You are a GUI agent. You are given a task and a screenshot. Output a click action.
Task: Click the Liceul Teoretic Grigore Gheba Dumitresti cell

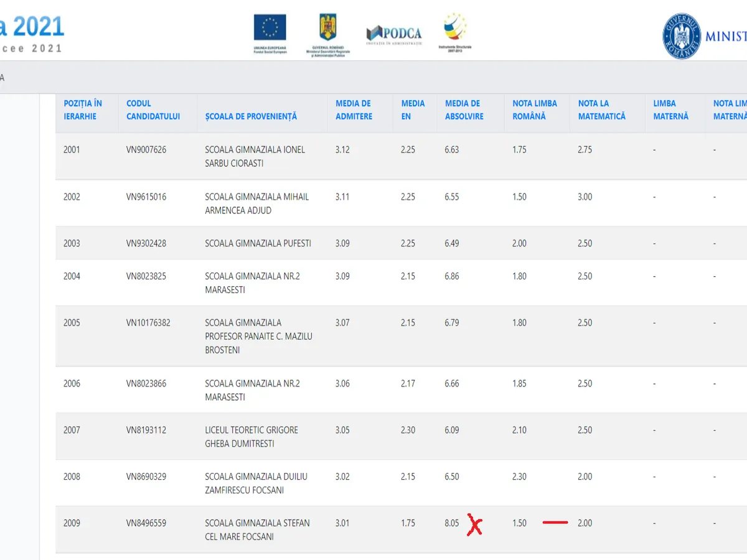(x=251, y=437)
